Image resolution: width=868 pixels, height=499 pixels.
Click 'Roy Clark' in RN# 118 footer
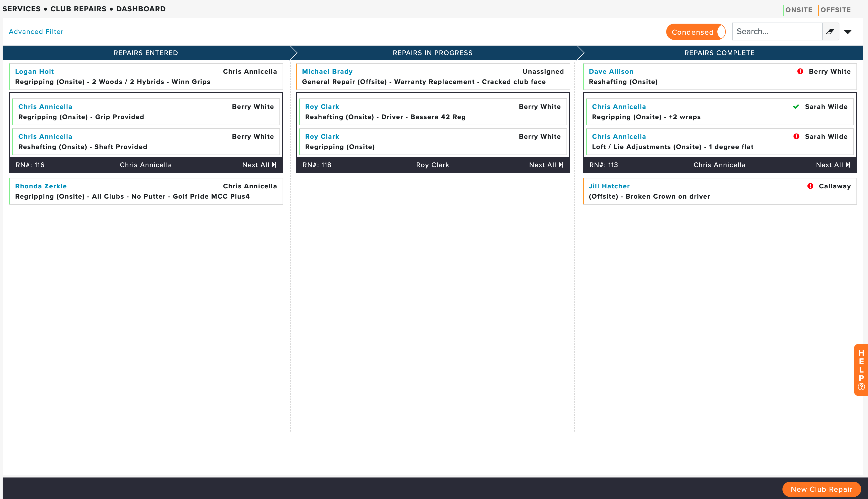point(432,165)
